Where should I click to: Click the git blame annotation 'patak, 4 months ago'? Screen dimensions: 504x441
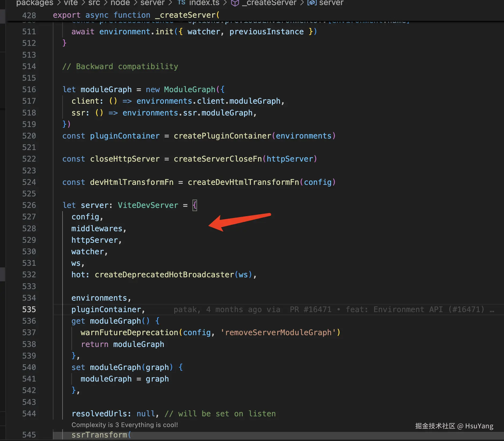(334, 310)
